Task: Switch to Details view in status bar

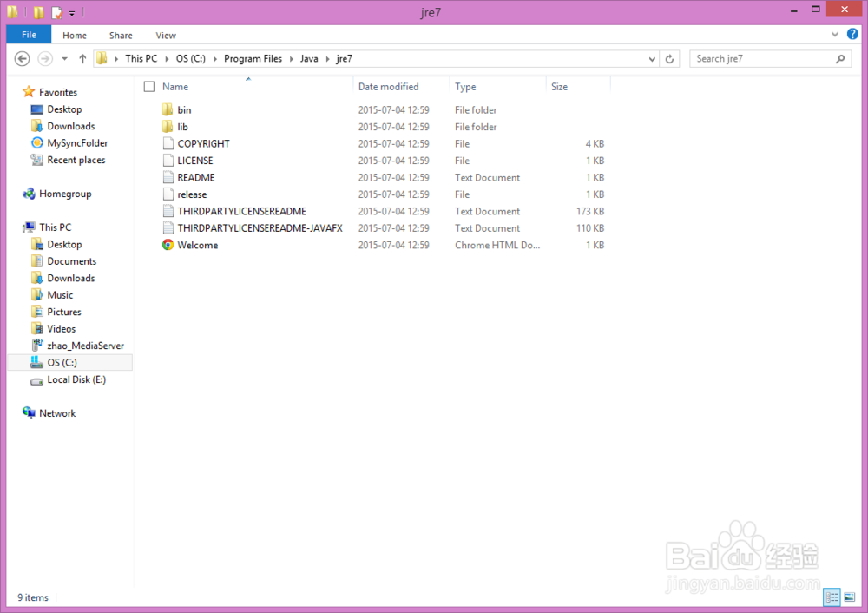Action: (832, 597)
